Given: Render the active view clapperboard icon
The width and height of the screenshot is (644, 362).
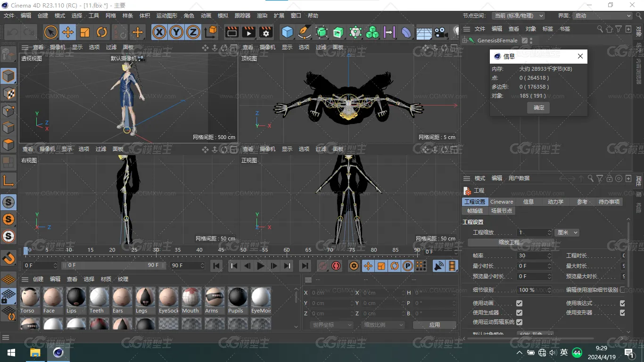Looking at the screenshot, I should 231,32.
